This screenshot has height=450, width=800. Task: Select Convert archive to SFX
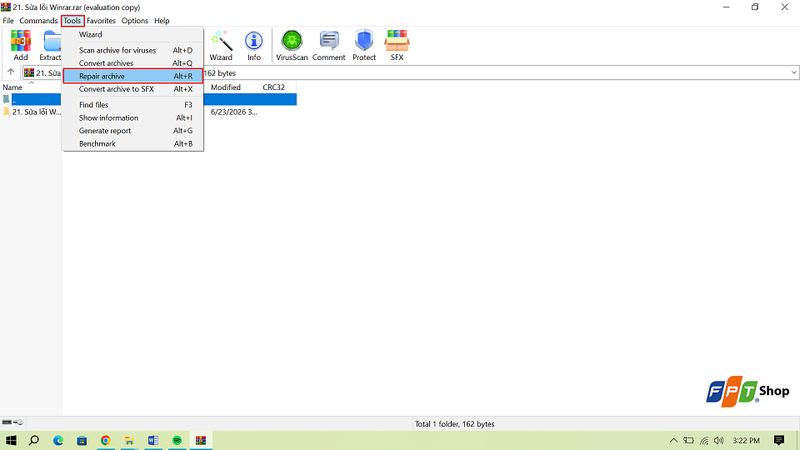click(133, 89)
